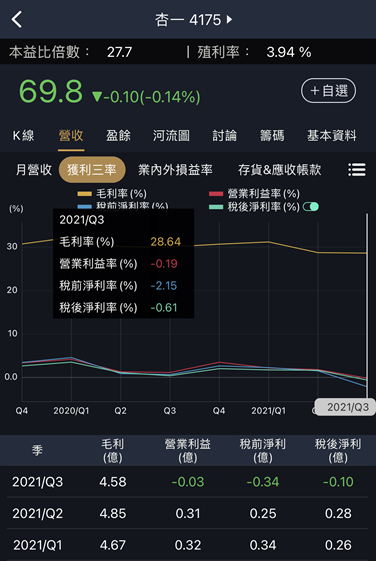Click 2021/Q3 營業利益 value -0.03
Screen dimensions: 376x561
click(x=188, y=482)
